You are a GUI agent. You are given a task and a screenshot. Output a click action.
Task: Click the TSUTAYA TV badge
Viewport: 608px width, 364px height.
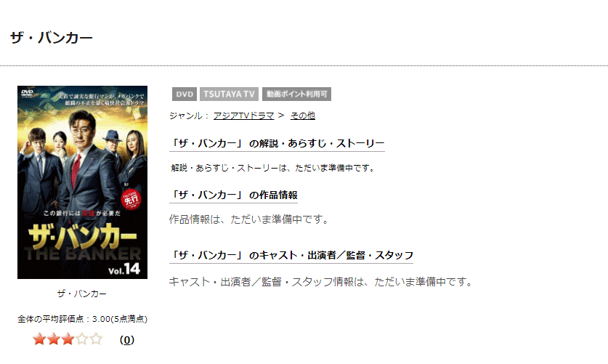(x=229, y=94)
